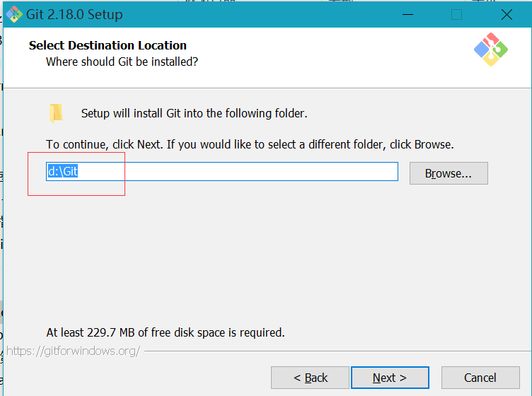Proceed by pressing Next
Viewport: 532px width, 396px height.
390,378
